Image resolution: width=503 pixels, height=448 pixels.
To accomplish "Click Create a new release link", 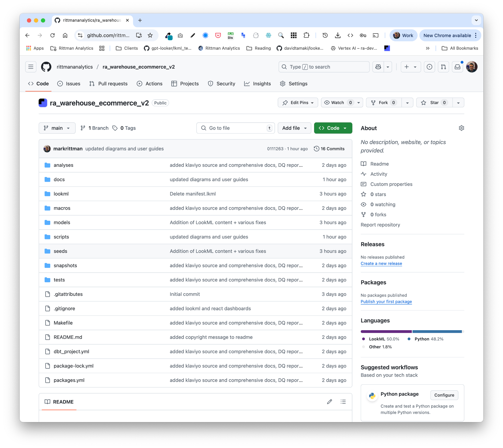I will [x=381, y=264].
